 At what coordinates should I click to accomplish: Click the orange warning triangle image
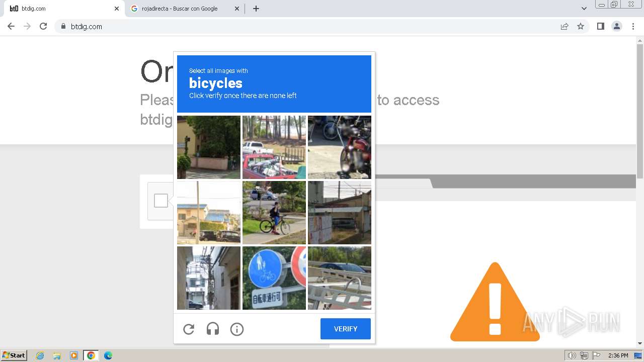point(495,302)
